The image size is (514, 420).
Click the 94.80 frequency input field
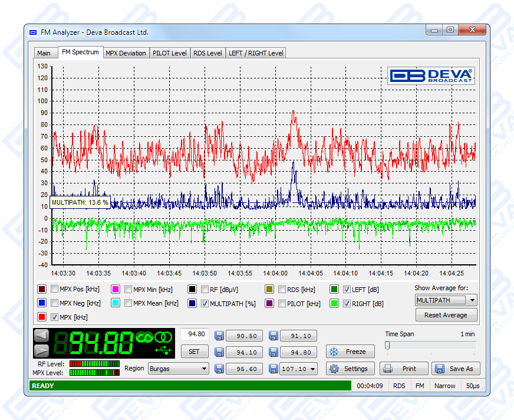click(x=194, y=334)
